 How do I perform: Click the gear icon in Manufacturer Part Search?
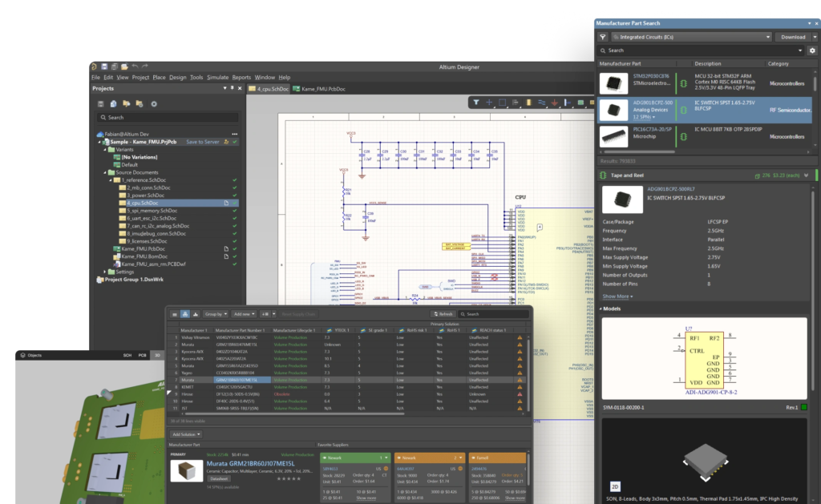(812, 50)
